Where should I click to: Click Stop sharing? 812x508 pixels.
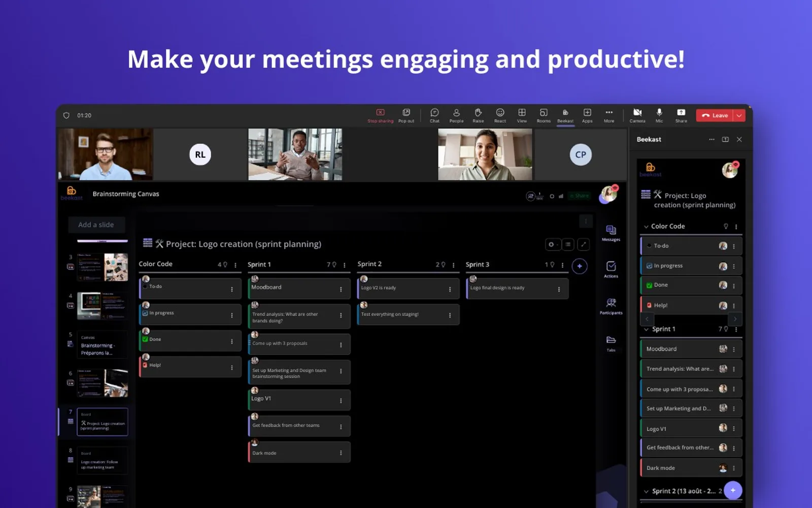380,115
